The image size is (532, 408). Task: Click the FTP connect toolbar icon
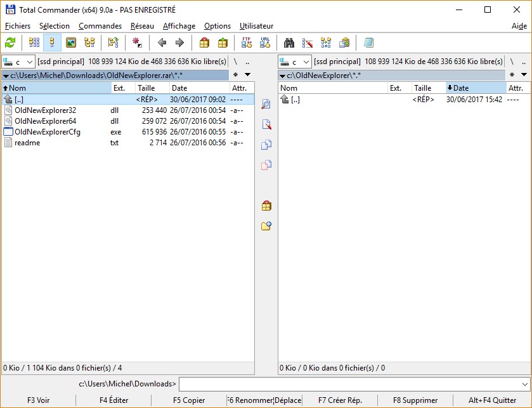pos(247,43)
